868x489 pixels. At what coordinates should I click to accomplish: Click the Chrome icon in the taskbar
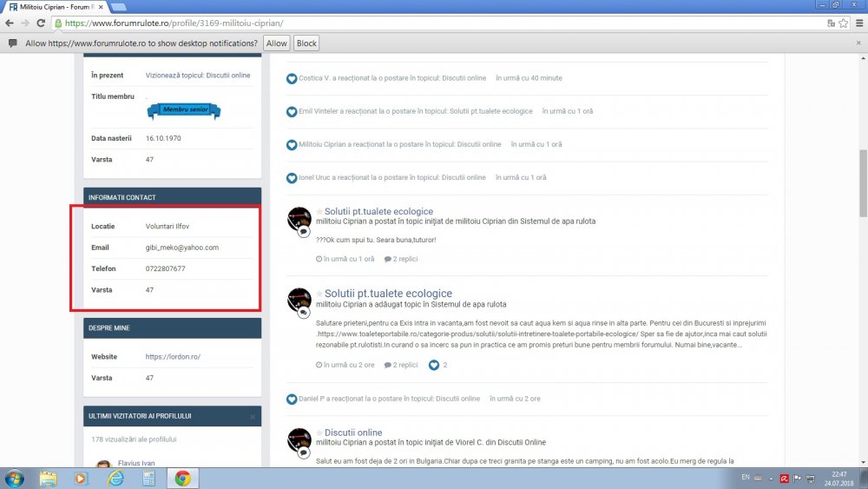click(182, 478)
